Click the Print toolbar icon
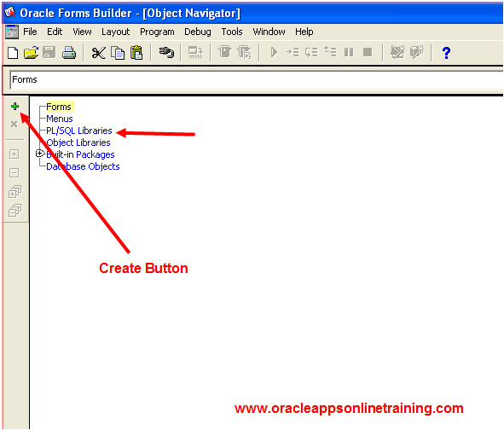 pos(69,52)
